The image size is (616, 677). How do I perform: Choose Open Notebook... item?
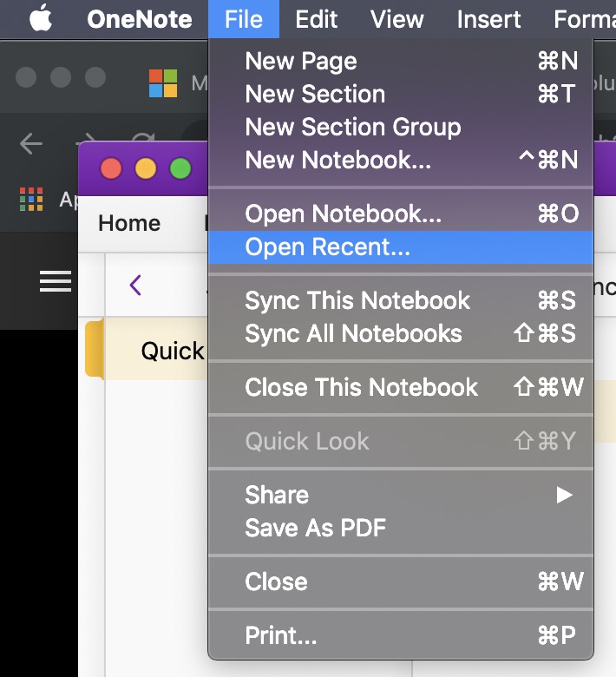[x=401, y=214]
